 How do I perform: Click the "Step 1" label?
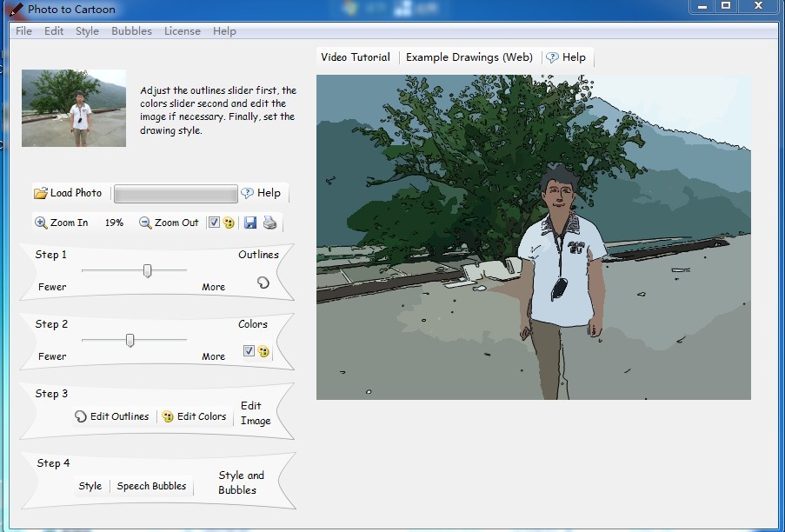[x=50, y=255]
